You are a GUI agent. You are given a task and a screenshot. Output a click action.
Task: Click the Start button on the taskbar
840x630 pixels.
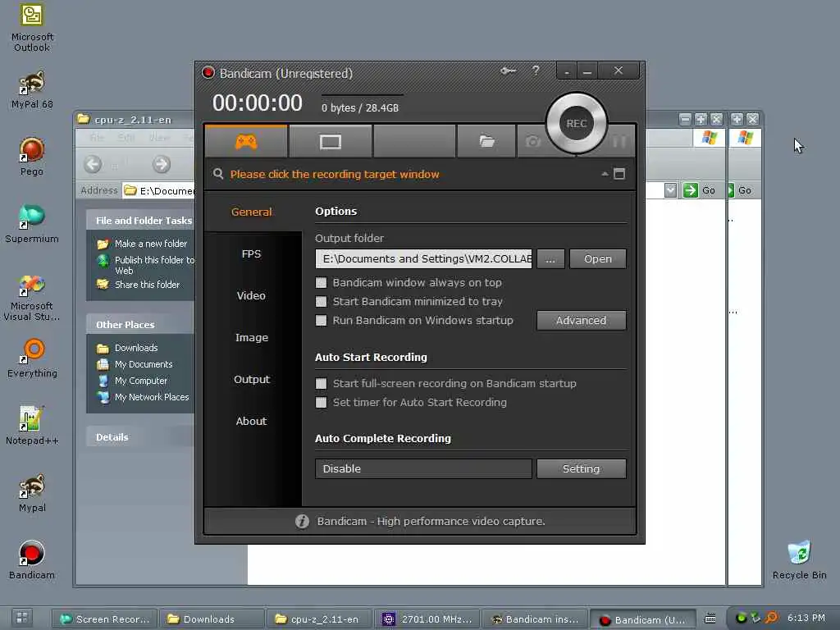pos(22,619)
